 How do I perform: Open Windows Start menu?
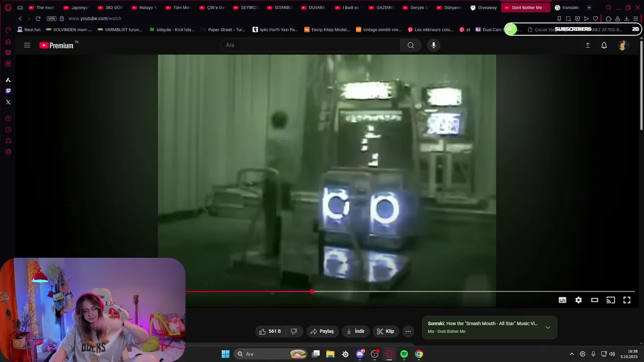(x=225, y=354)
